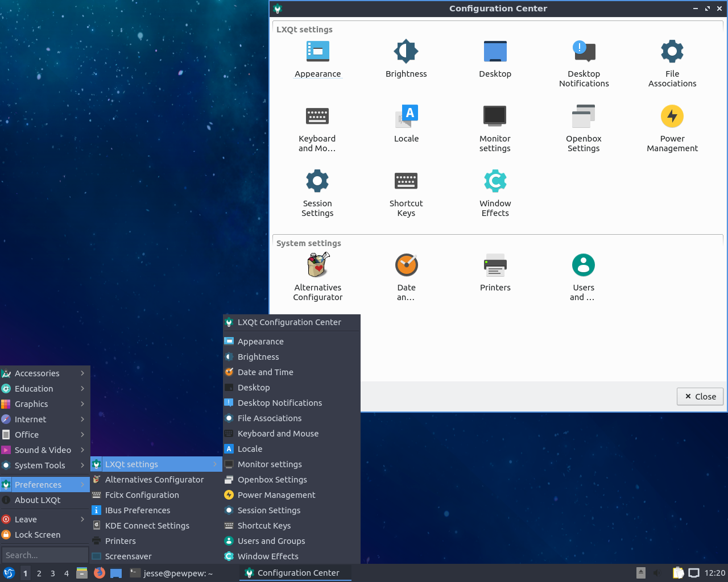Screen dimensions: 728x582
Task: Open the LXQt settings submenu entry
Action: (x=156, y=464)
